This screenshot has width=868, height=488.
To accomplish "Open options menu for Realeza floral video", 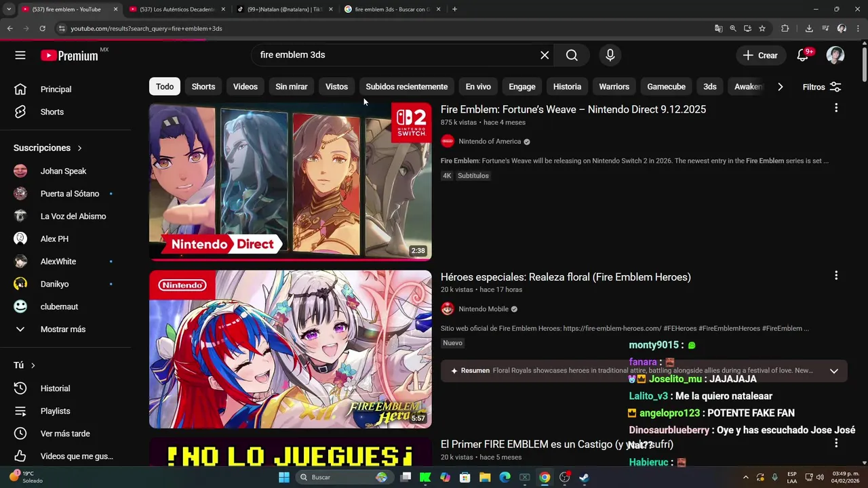I will pos(836,275).
